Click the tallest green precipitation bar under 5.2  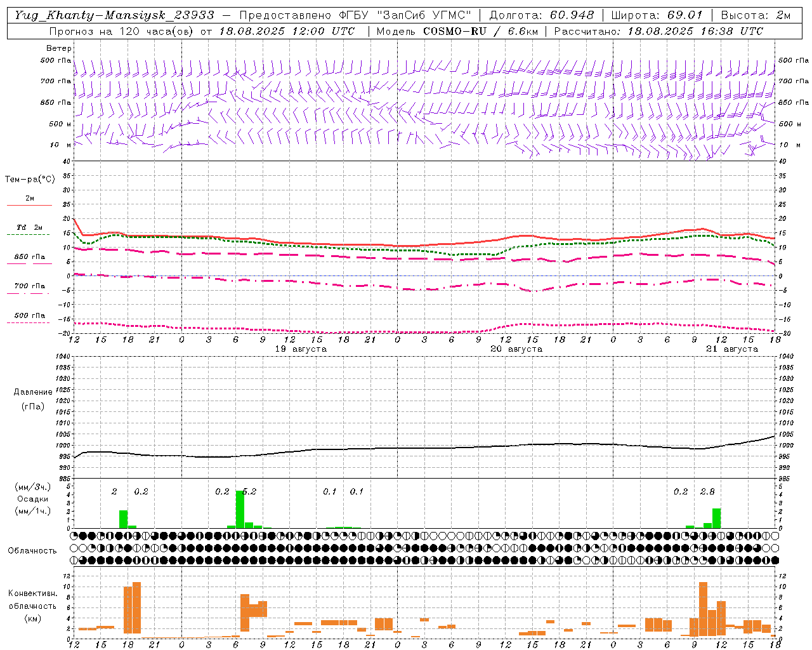[x=240, y=509]
